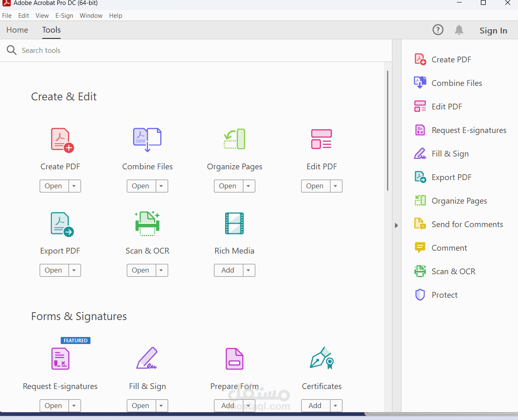Open the Help menu
The width and height of the screenshot is (518, 420).
click(116, 16)
